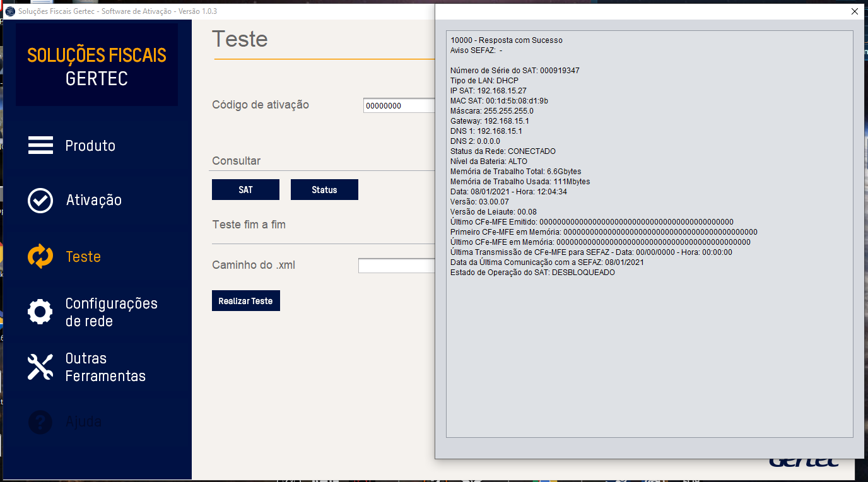Select the IP SAT 192.168.15.27 line
The width and height of the screenshot is (868, 482).
(x=488, y=91)
